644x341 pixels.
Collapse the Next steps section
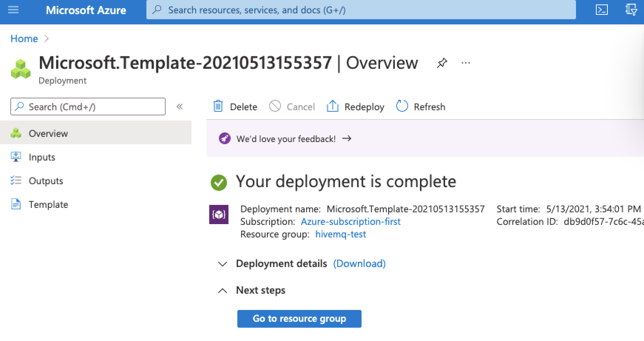coord(223,291)
